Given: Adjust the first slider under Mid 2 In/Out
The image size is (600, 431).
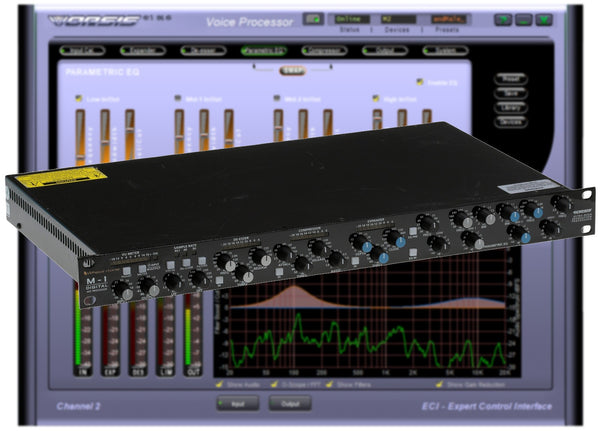Looking at the screenshot, I should (x=278, y=126).
